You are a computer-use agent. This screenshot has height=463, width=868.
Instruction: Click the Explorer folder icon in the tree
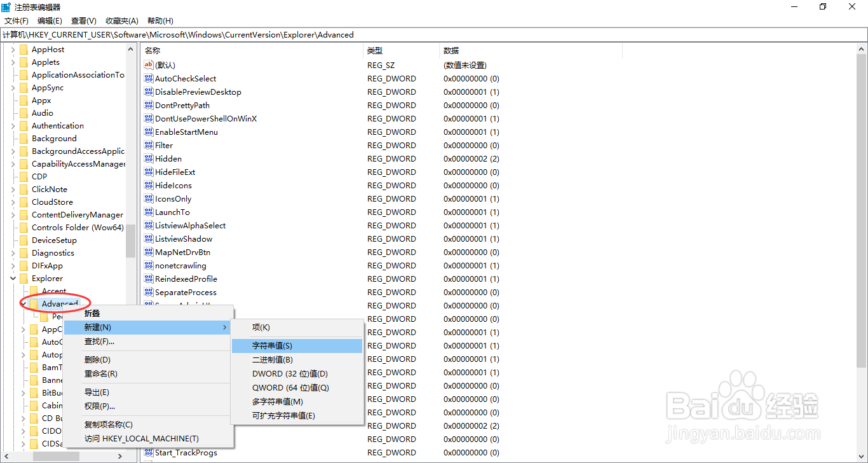[x=24, y=278]
